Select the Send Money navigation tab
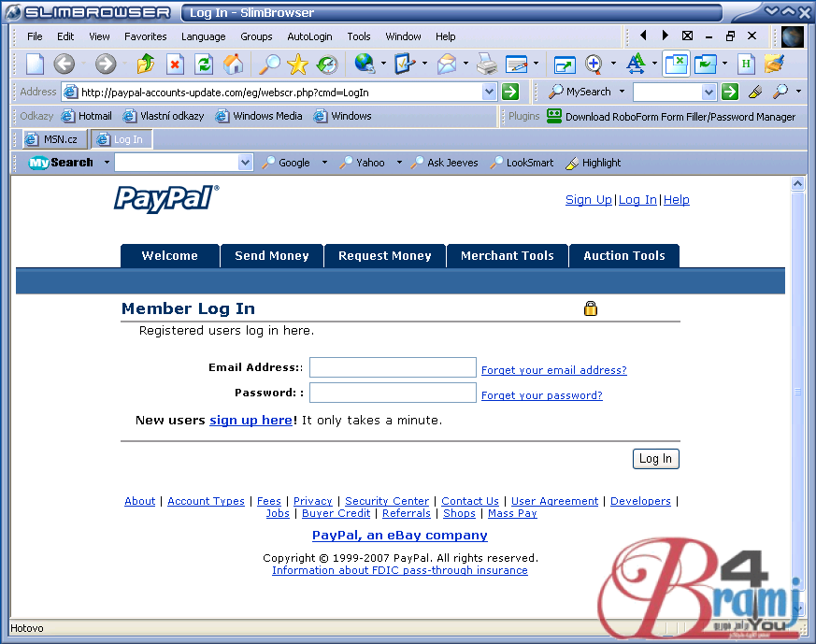Image resolution: width=816 pixels, height=644 pixels. coord(271,256)
